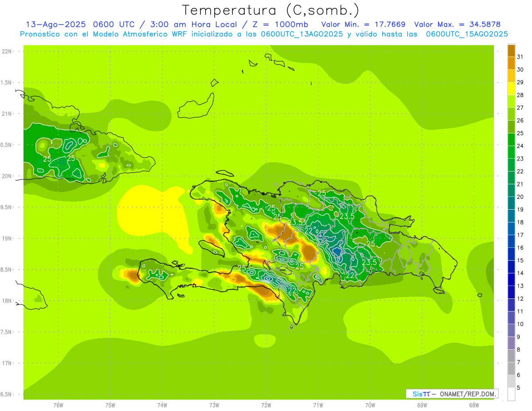Click the latitude label '7.5N'

6,332
